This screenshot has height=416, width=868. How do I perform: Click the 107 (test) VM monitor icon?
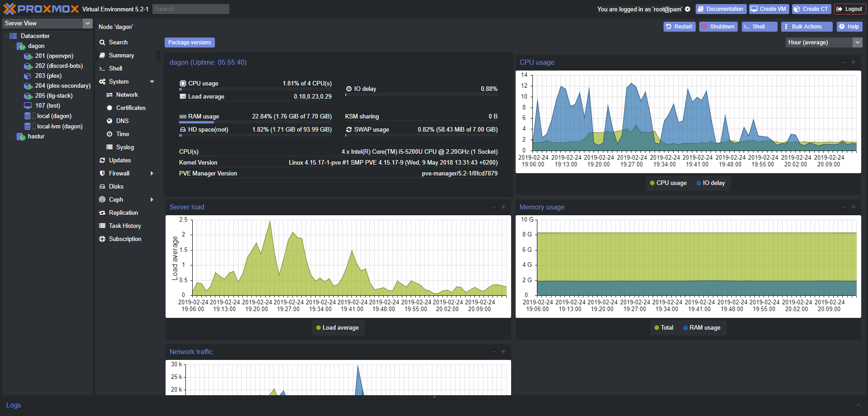[28, 106]
